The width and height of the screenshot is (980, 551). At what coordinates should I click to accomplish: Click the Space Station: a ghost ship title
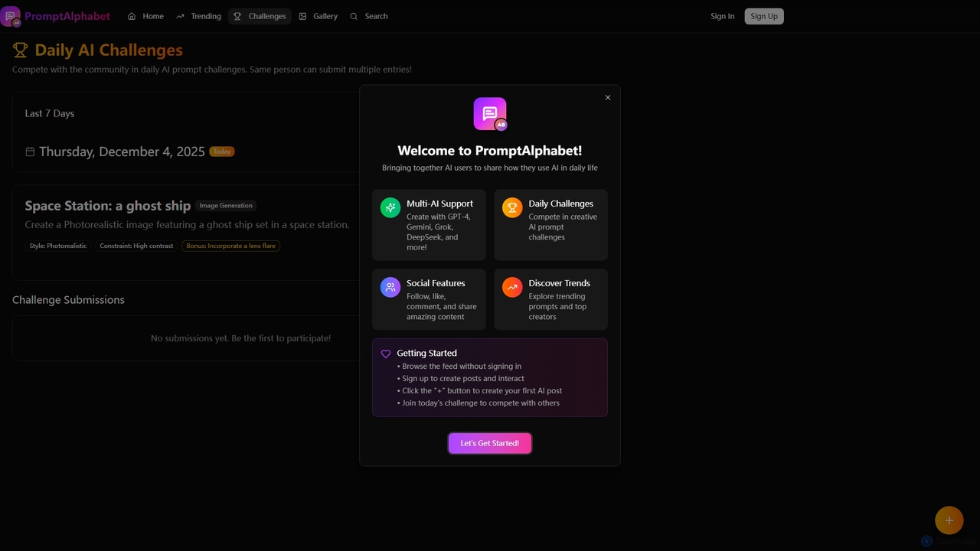(x=108, y=206)
